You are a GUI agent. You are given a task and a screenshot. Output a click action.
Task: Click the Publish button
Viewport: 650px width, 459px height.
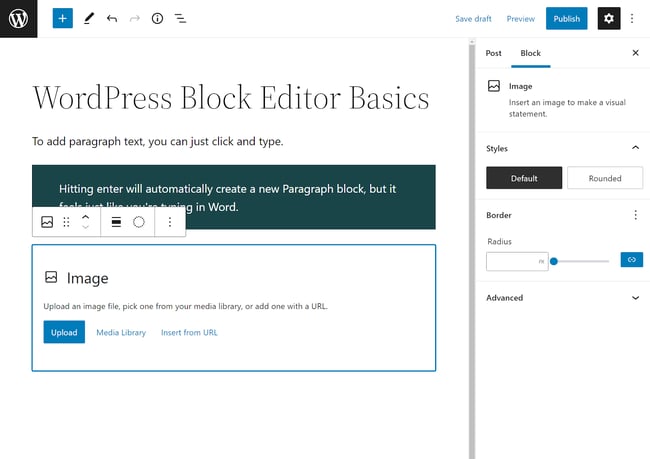(x=566, y=18)
